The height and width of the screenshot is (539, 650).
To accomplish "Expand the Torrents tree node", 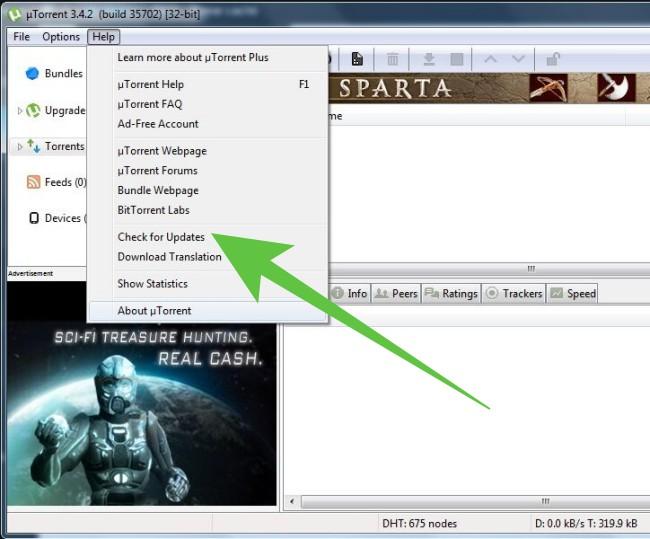I will tap(20, 147).
